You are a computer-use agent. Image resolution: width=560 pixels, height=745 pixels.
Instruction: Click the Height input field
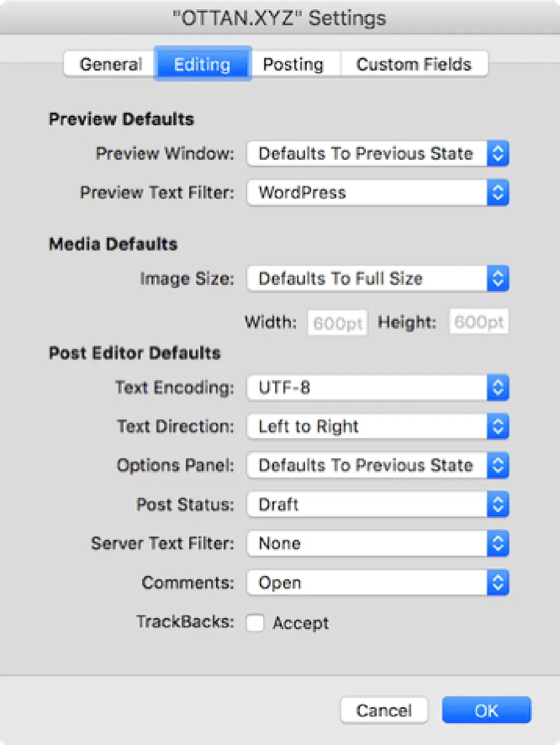click(x=479, y=322)
